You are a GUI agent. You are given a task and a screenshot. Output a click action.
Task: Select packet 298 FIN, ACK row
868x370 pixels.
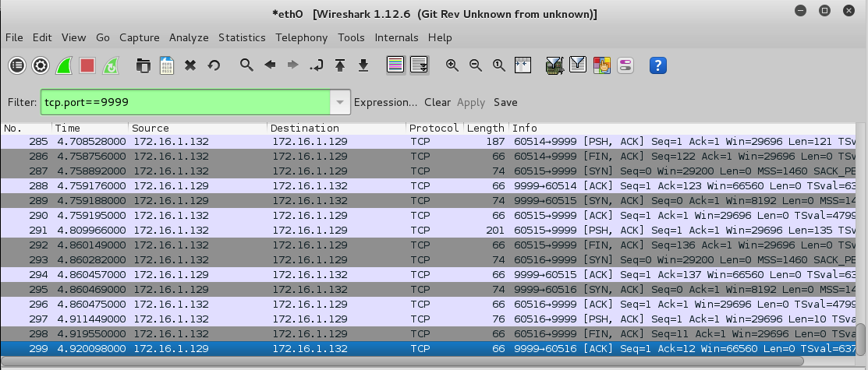click(x=428, y=334)
